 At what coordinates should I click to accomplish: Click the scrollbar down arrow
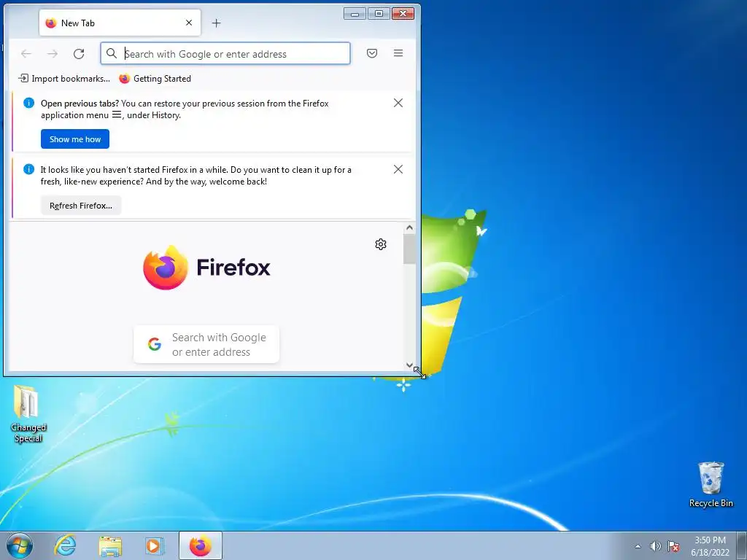point(409,365)
